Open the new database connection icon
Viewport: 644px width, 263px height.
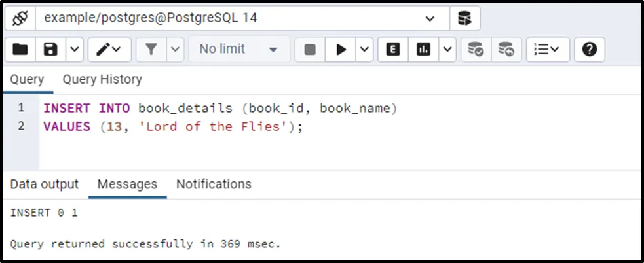pos(464,18)
